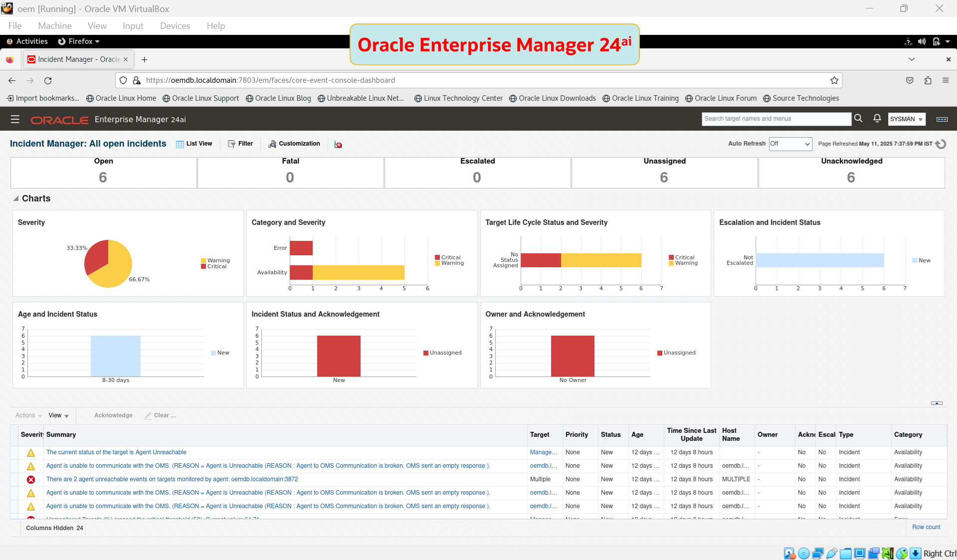Open Import bookmarks link

43,98
